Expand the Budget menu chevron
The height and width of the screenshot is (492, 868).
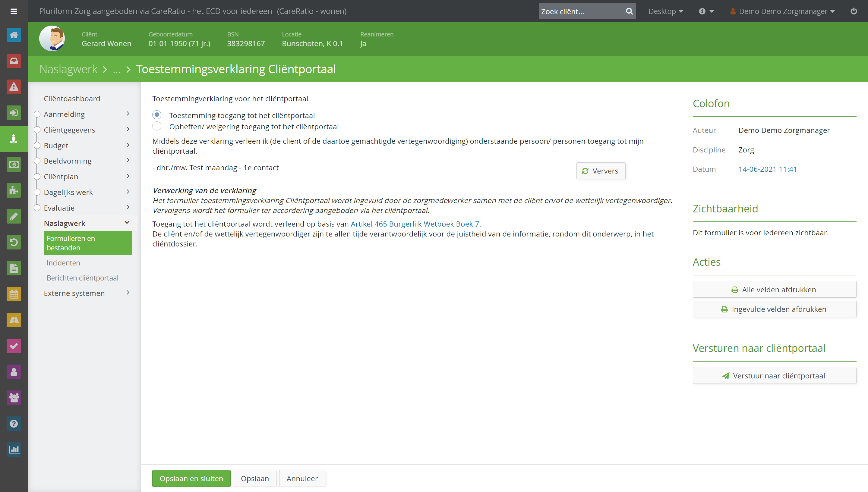pos(128,145)
